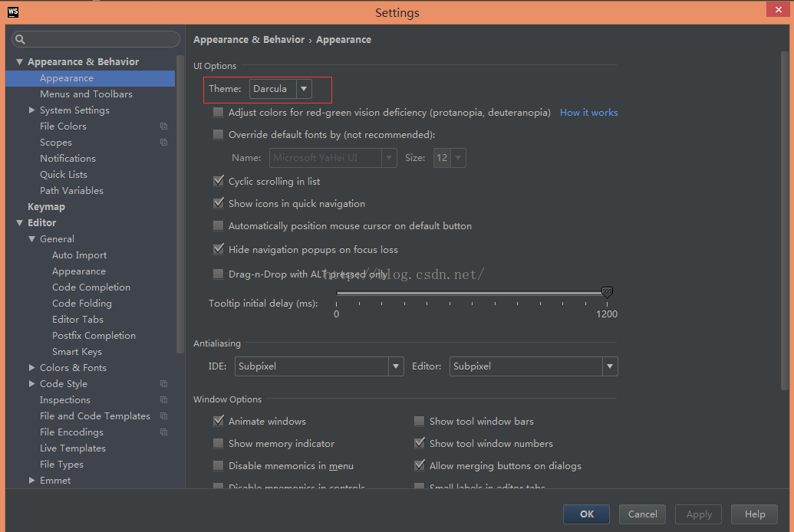Viewport: 794px width, 532px height.
Task: Enable automatic mouse cursor positioning on default button
Action: (218, 226)
